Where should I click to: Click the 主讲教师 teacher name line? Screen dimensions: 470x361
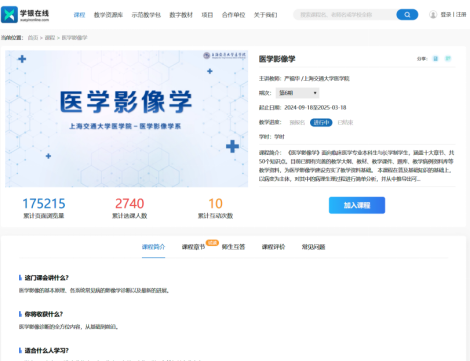[304, 79]
